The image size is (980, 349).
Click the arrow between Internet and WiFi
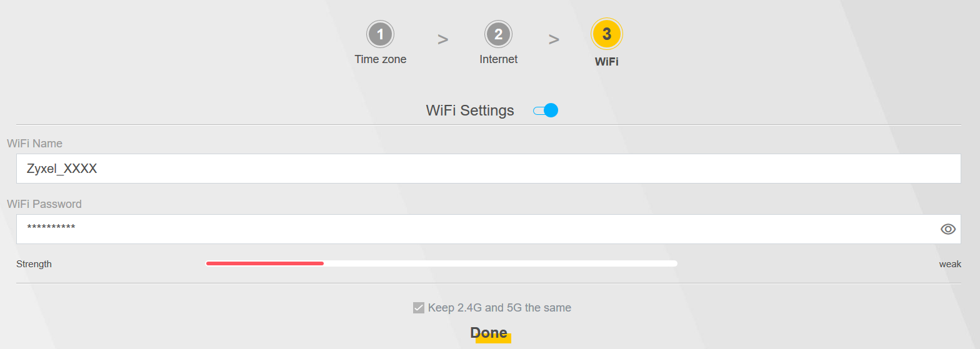554,39
